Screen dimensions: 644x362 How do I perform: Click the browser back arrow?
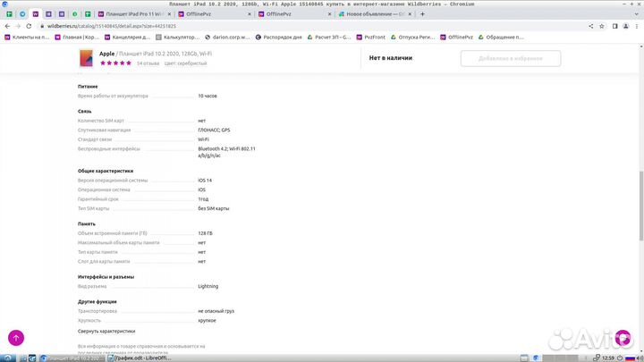(x=7, y=27)
